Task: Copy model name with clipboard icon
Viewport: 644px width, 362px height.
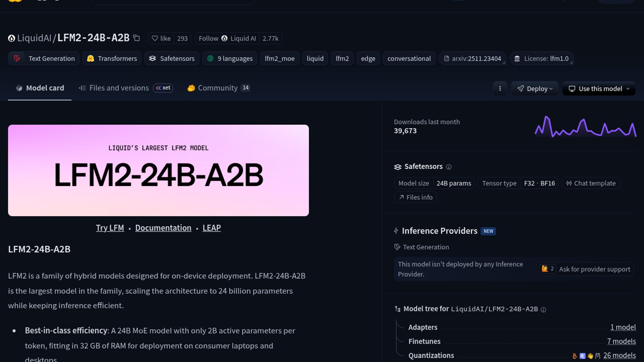Action: 137,38
